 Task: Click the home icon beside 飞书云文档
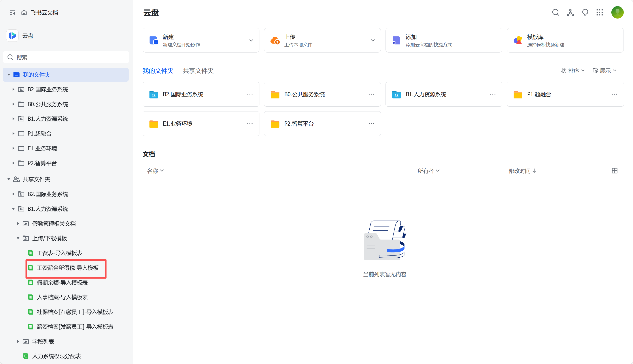point(24,13)
